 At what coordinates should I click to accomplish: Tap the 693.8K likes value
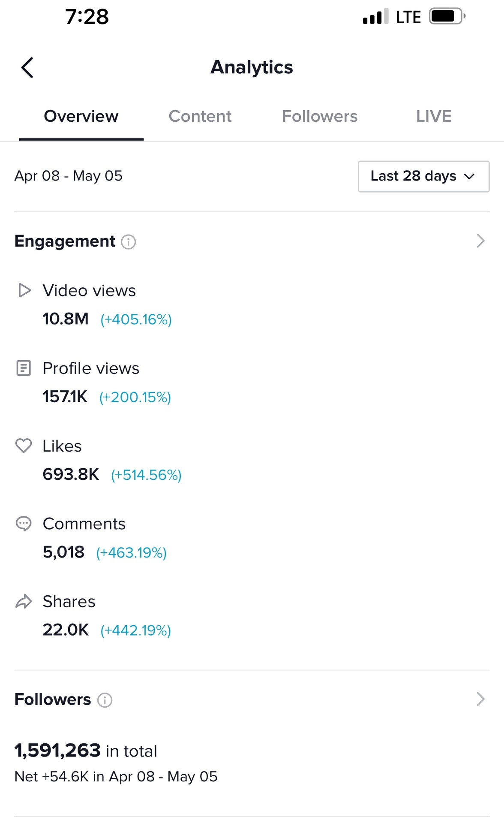point(71,474)
